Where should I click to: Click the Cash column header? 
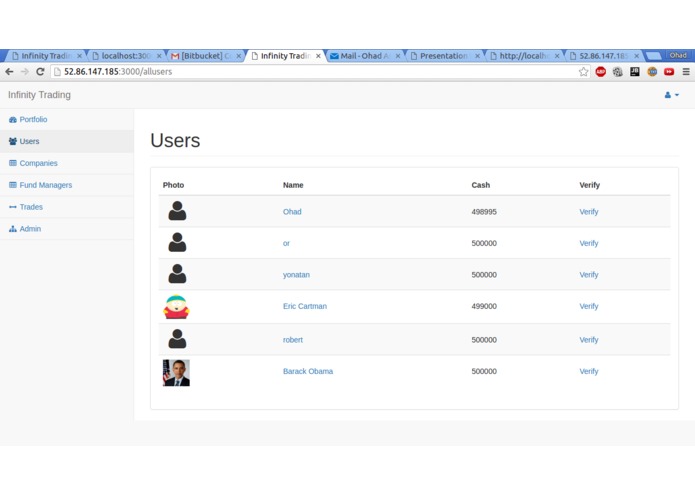point(481,185)
